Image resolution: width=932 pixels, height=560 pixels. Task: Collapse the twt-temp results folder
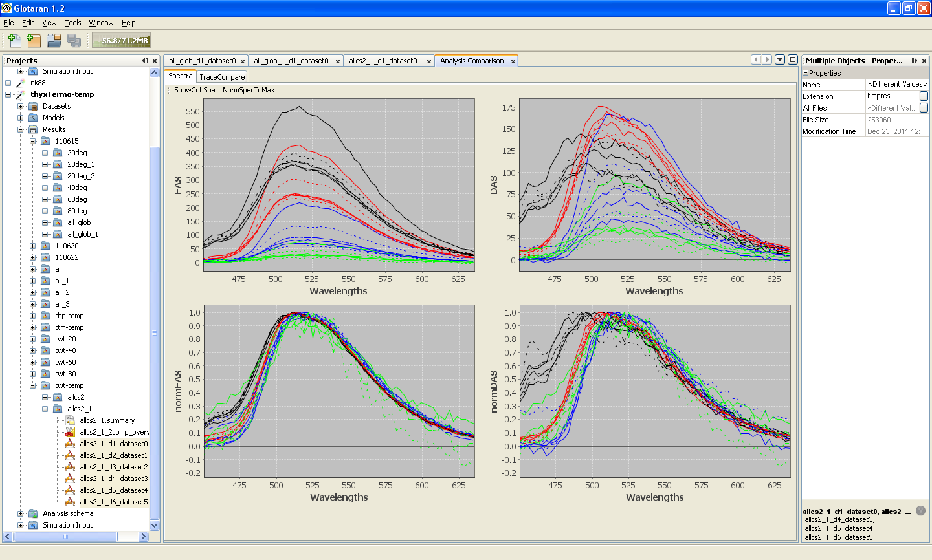coord(33,385)
